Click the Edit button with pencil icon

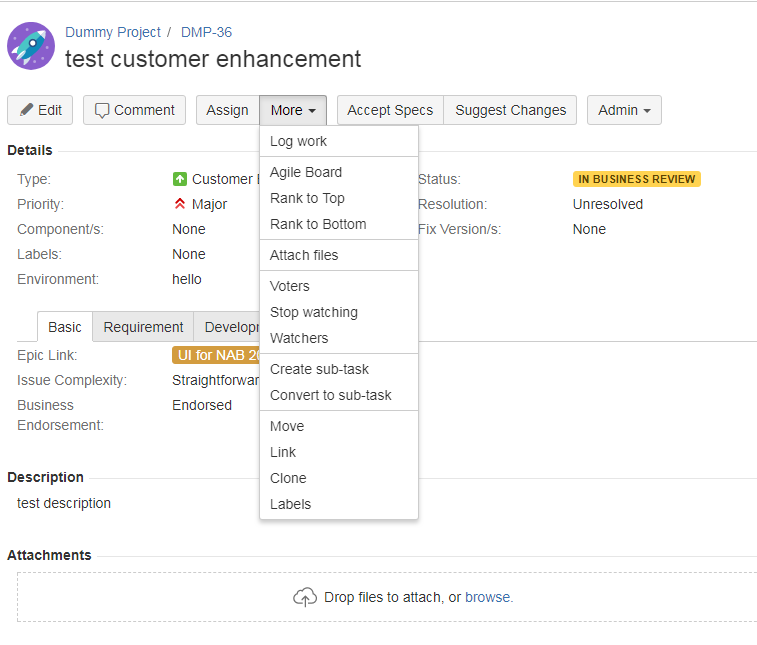pyautogui.click(x=40, y=110)
